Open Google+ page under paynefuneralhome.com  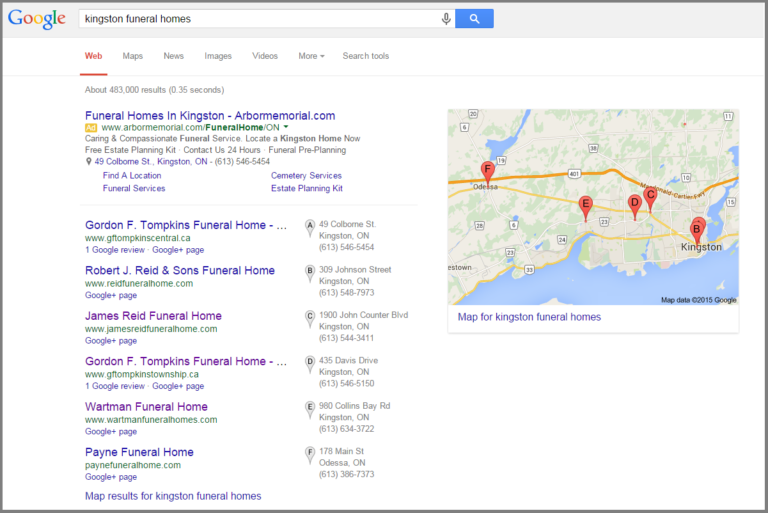pos(111,477)
